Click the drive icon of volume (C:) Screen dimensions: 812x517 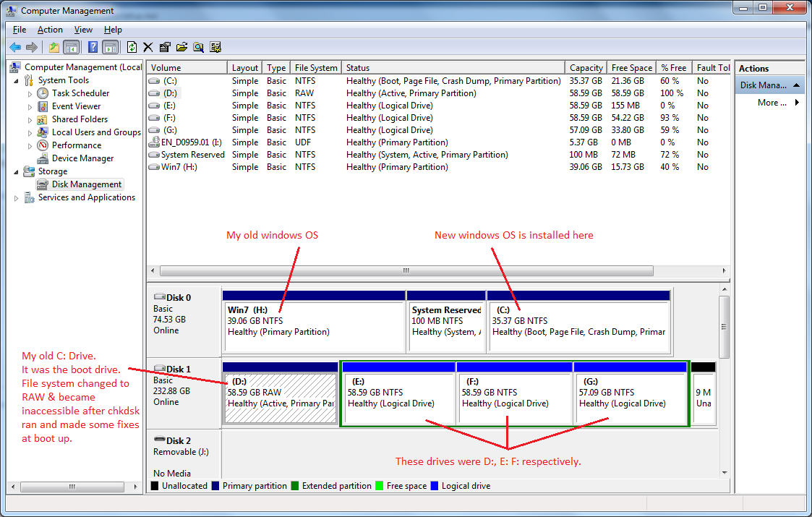tap(154, 81)
